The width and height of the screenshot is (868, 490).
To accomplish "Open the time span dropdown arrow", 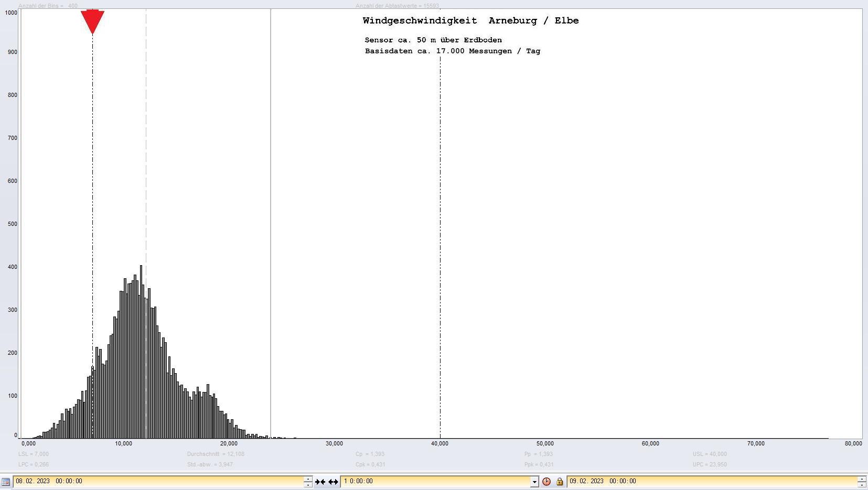I will pos(534,482).
